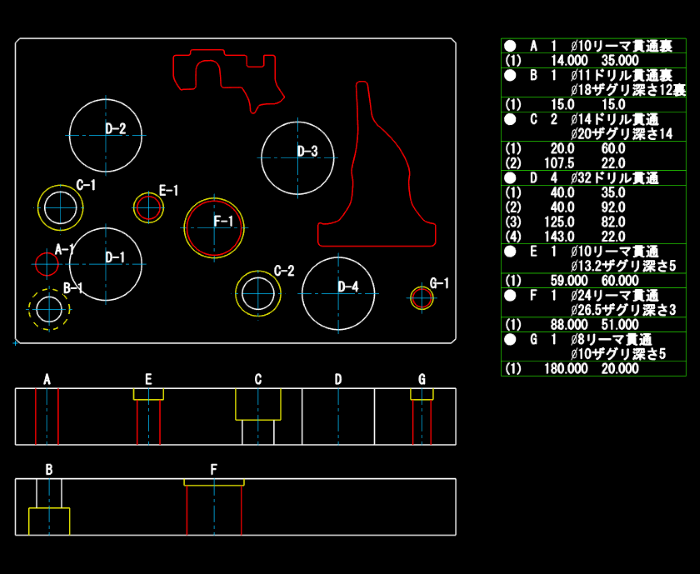The height and width of the screenshot is (574, 700).
Task: Select coordinate row 180.000 20.000
Action: pyautogui.click(x=594, y=369)
